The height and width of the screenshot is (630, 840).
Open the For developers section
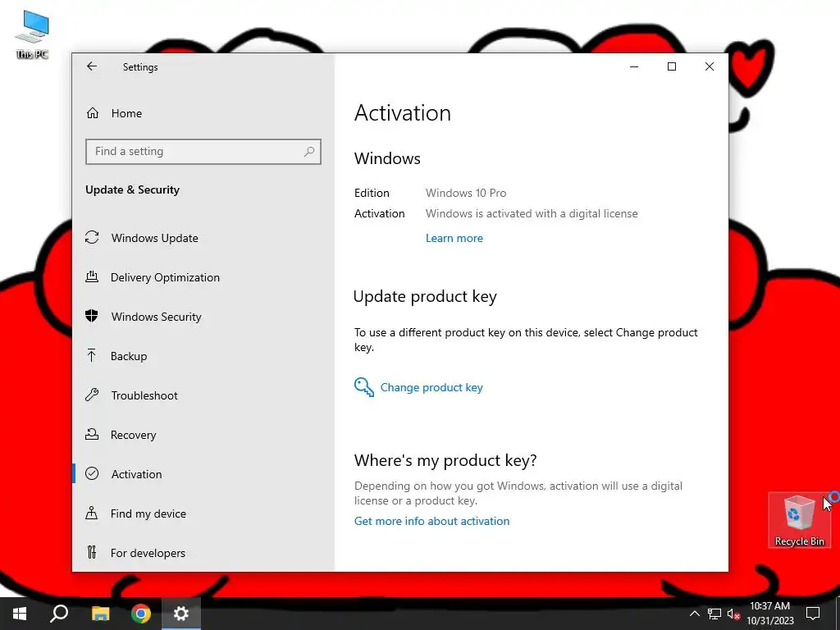point(203,553)
